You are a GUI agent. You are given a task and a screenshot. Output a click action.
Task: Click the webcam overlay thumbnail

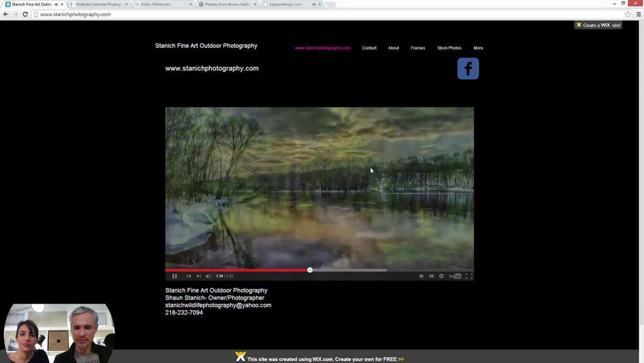pos(59,333)
